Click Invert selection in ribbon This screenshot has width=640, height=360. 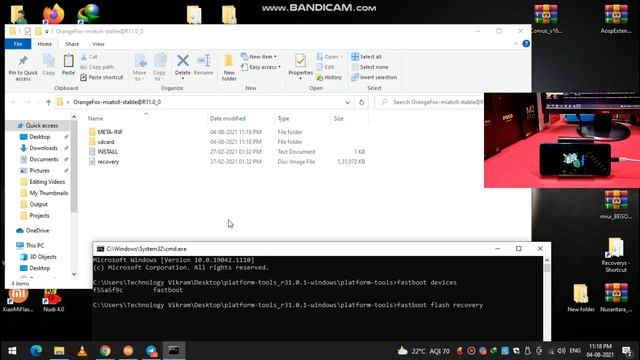pos(374,77)
